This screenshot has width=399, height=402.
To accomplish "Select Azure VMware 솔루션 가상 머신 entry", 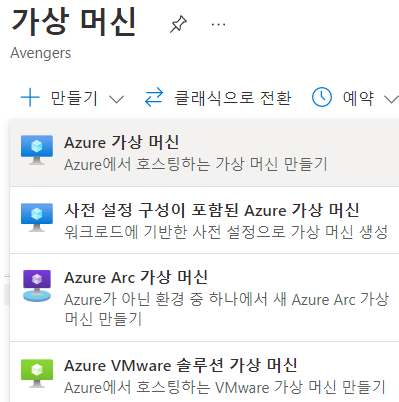I will [204, 372].
